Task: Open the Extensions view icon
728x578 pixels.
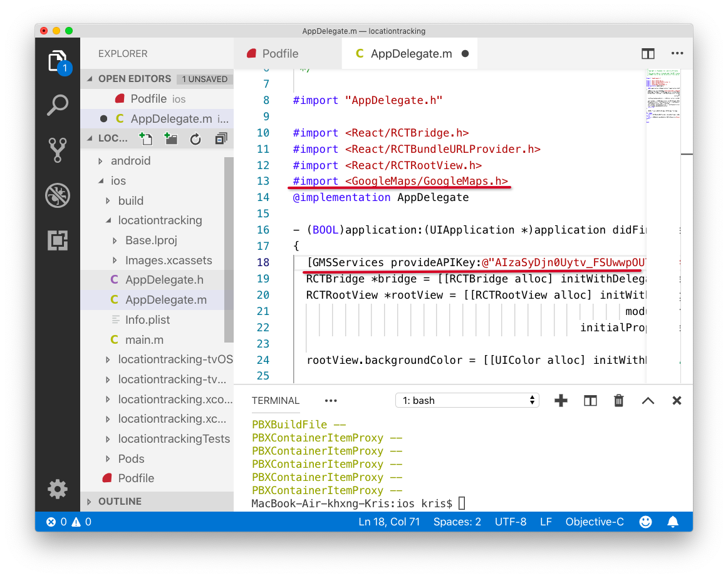Action: coord(57,240)
